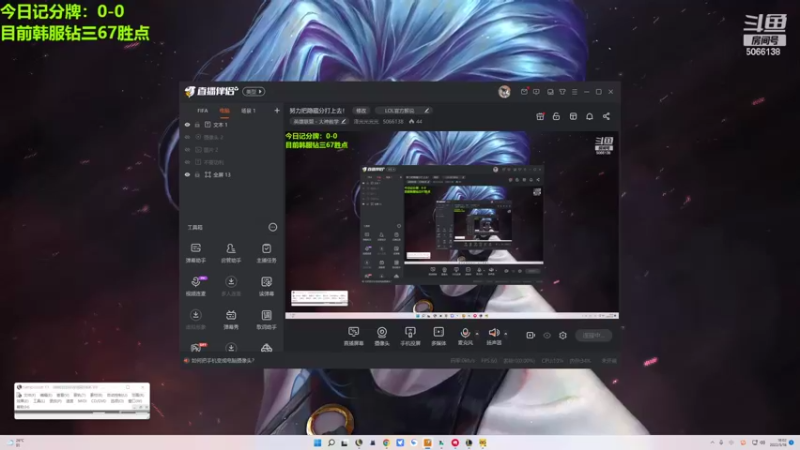Screen dimensions: 800x450
Task: Switch to the FIFA scene tab
Action: (203, 111)
